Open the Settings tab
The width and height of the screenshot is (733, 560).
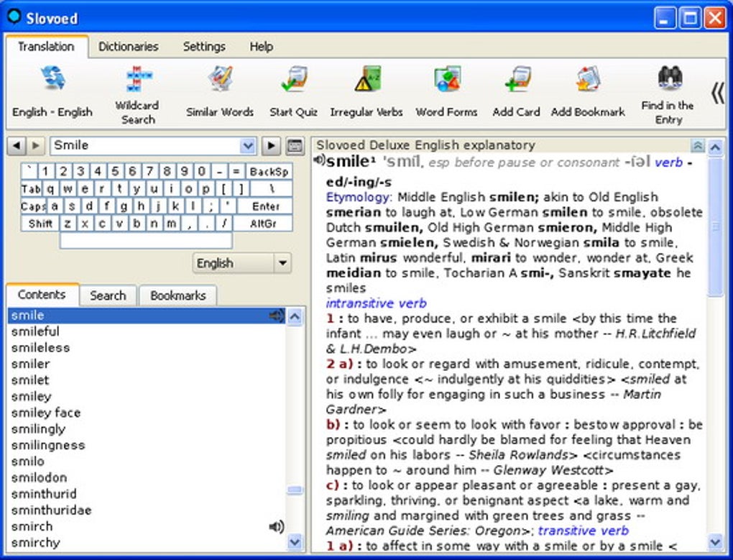(x=204, y=47)
